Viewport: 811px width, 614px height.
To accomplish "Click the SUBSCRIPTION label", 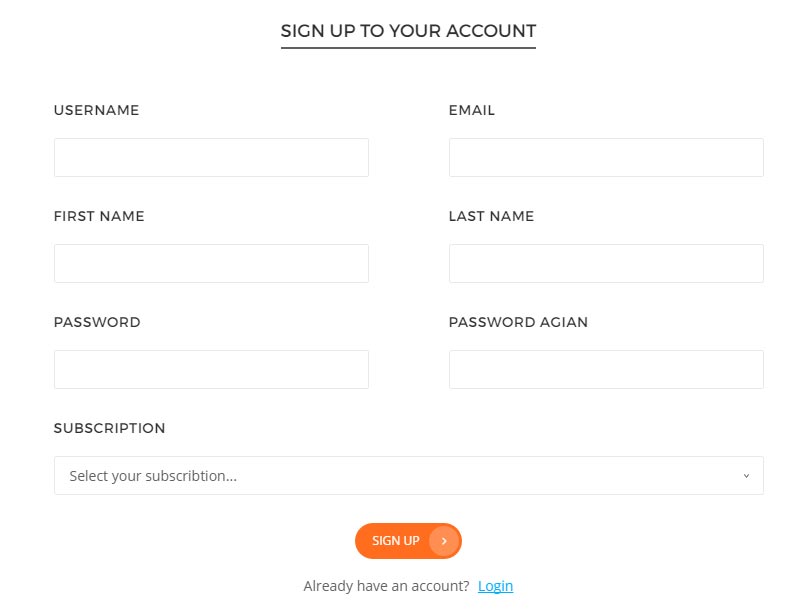I will pos(110,428).
